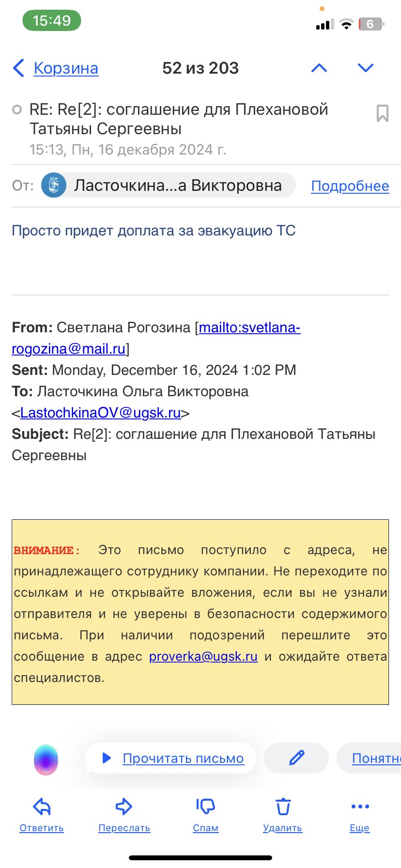The width and height of the screenshot is (401, 868).
Task: Tap the sender avatar for Ласточкина
Action: (x=54, y=186)
